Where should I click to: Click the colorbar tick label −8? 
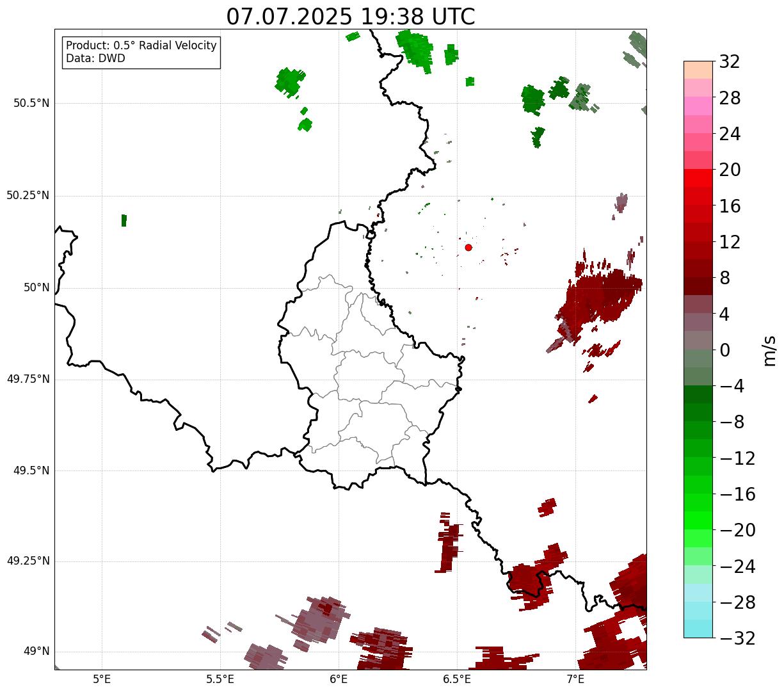[x=731, y=422]
